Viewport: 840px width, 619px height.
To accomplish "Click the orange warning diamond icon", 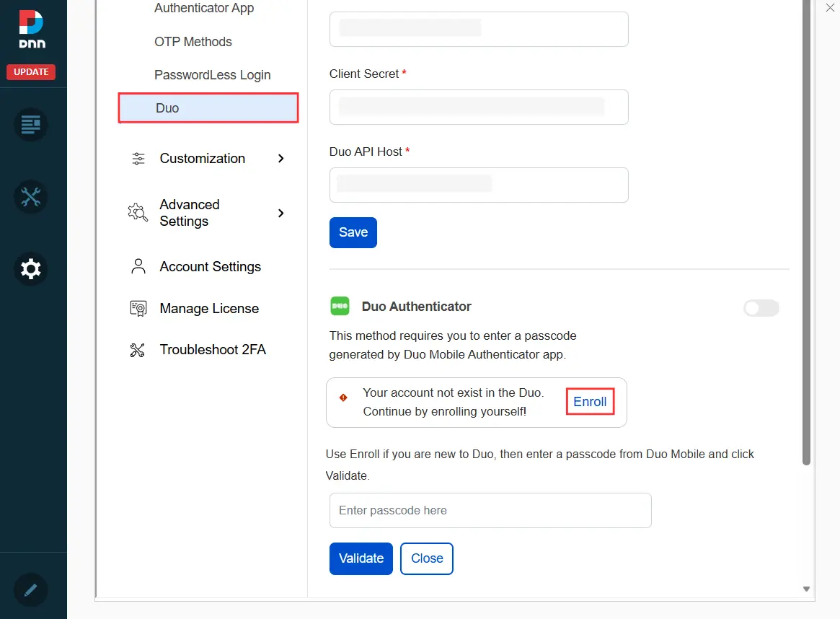I will click(343, 398).
